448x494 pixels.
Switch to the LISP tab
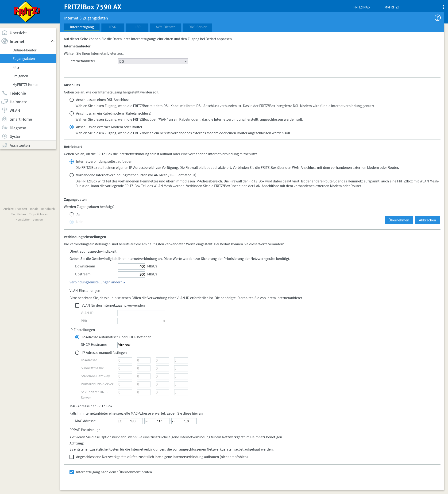[x=137, y=27]
